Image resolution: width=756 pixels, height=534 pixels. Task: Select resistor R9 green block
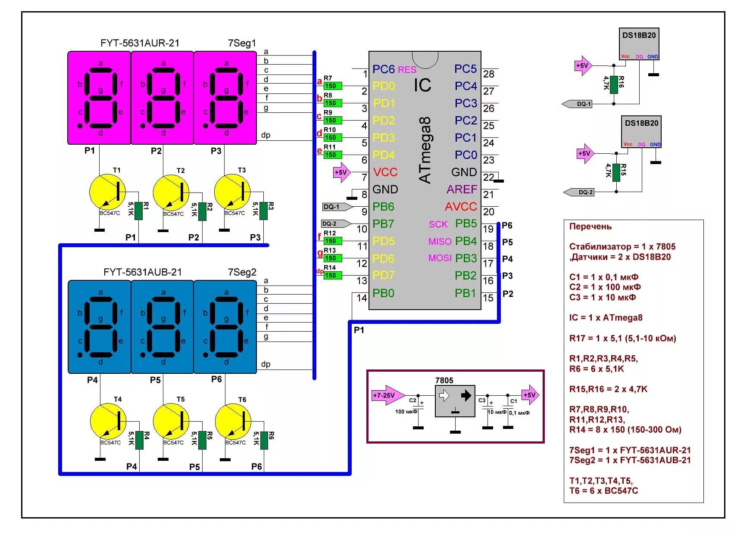[x=333, y=120]
